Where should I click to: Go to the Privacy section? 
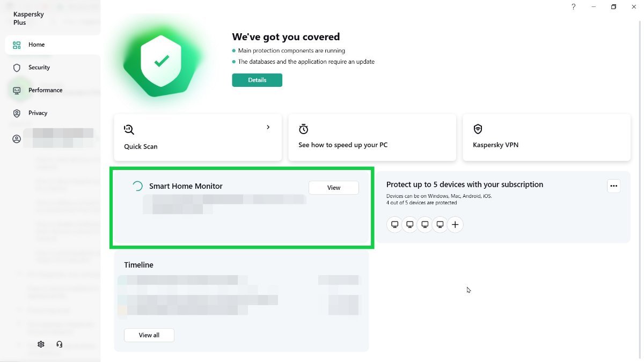38,113
